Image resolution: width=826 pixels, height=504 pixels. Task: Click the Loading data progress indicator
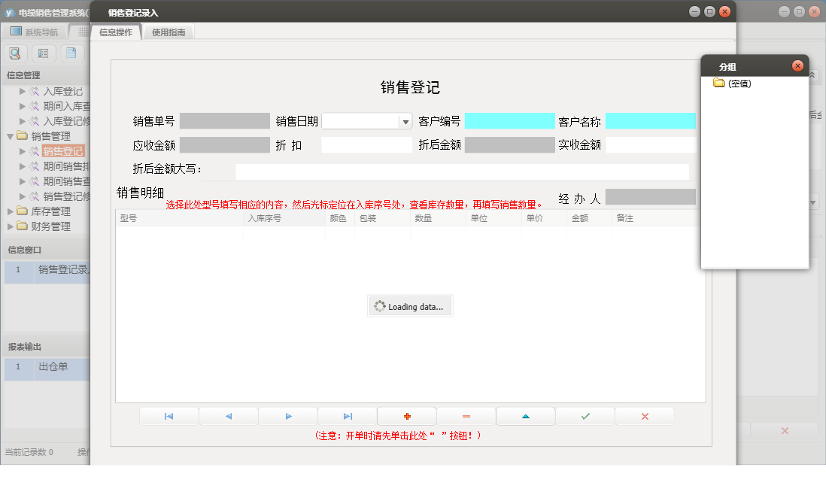(410, 305)
